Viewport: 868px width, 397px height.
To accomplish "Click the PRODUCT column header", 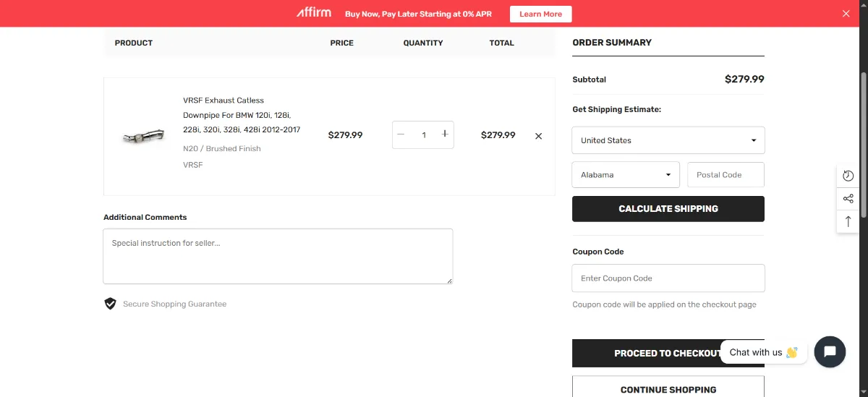I will click(x=133, y=43).
